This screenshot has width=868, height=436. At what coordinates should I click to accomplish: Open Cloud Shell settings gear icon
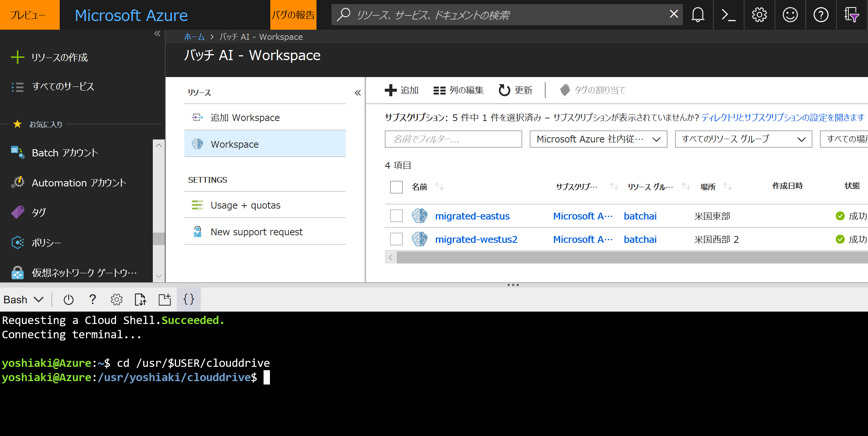coord(116,299)
